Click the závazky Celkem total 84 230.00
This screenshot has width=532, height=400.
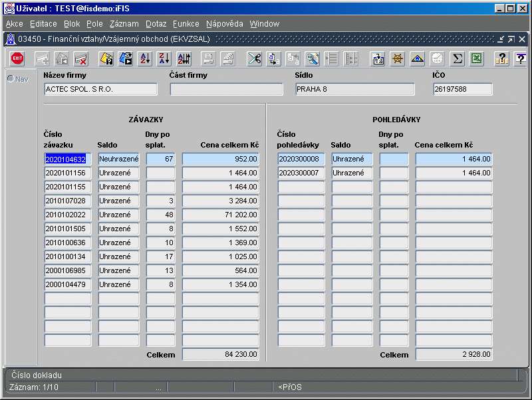pyautogui.click(x=221, y=355)
